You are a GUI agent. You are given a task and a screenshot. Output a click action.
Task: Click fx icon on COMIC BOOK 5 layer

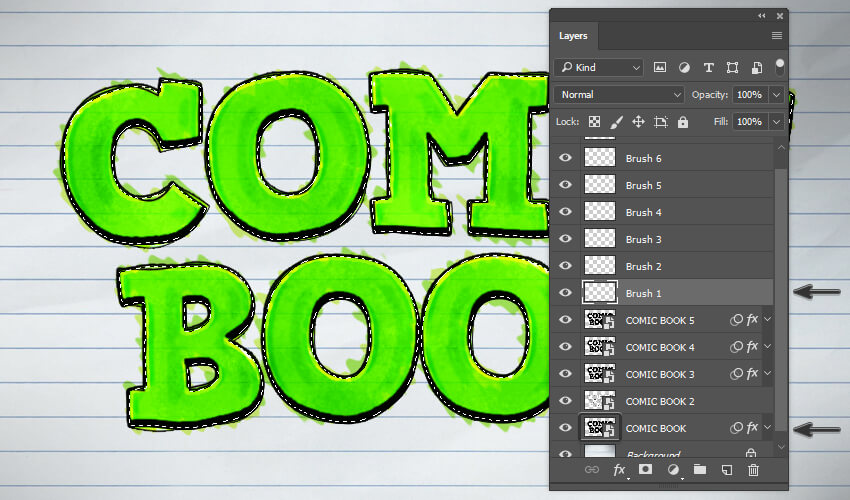(752, 319)
